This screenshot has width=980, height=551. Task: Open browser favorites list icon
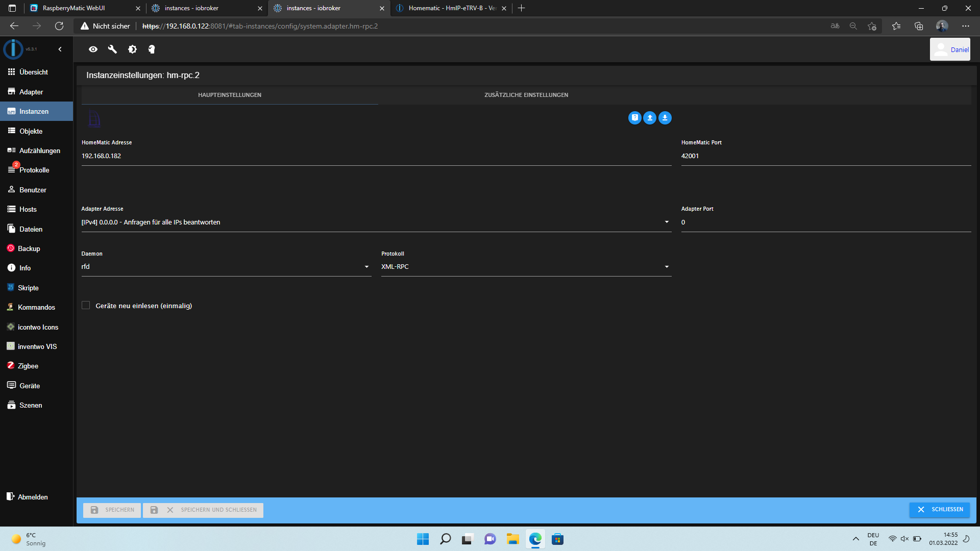click(x=896, y=26)
